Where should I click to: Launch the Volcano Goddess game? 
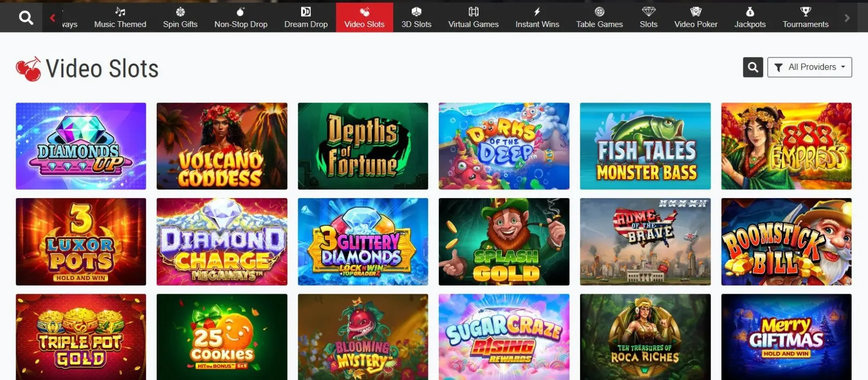[x=222, y=146]
